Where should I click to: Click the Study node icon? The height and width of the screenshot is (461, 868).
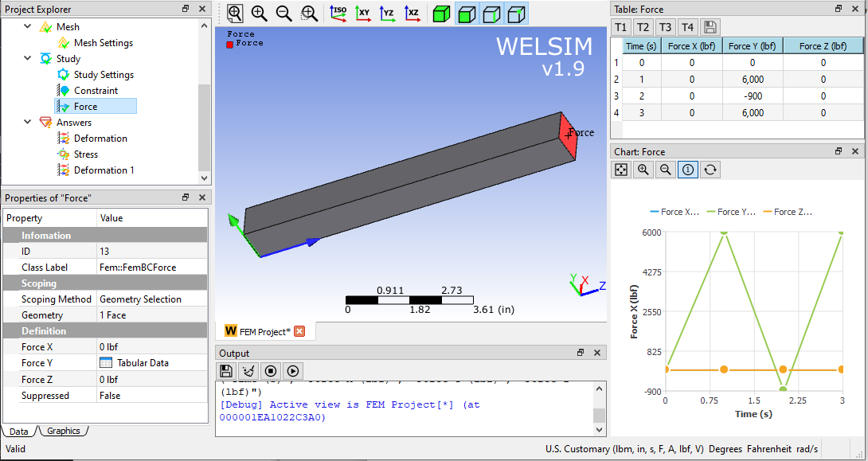[45, 59]
